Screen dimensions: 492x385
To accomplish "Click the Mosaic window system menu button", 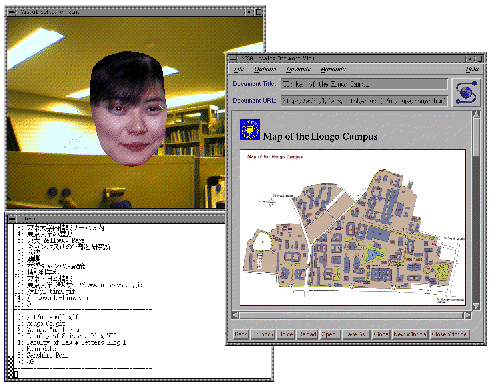I will point(232,59).
